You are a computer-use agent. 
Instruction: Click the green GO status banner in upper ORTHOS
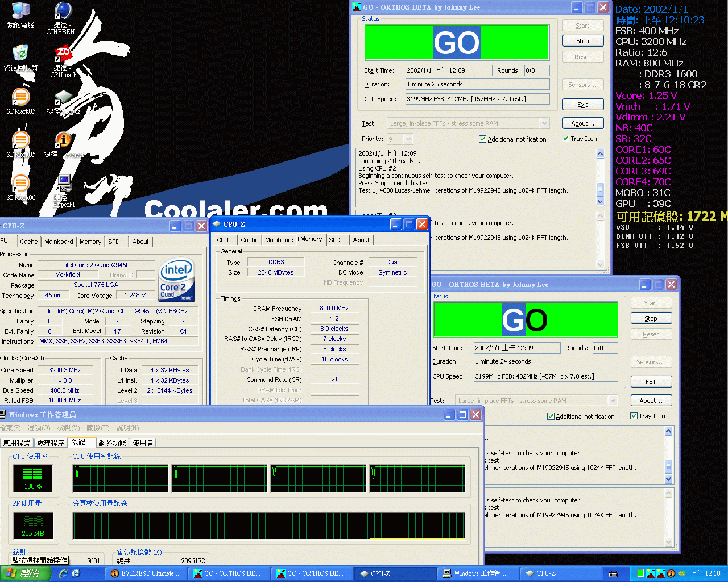pos(457,42)
